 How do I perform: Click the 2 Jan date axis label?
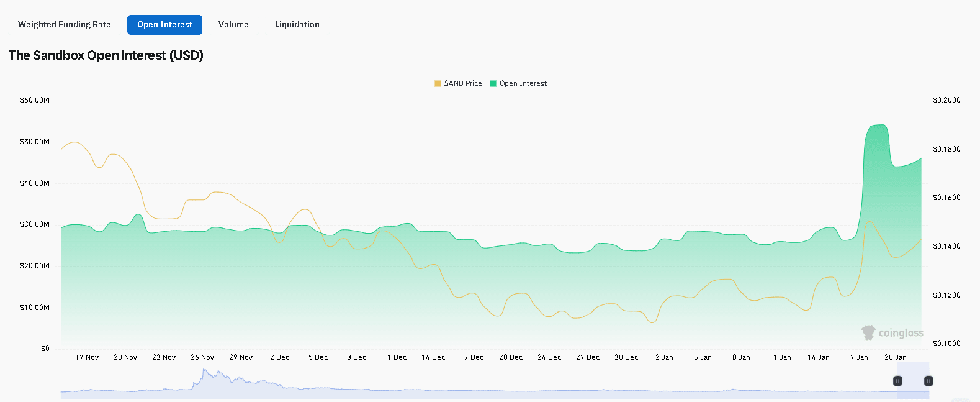click(x=664, y=357)
